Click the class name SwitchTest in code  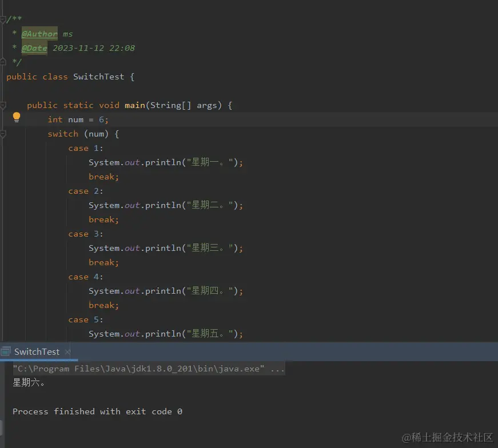(98, 77)
